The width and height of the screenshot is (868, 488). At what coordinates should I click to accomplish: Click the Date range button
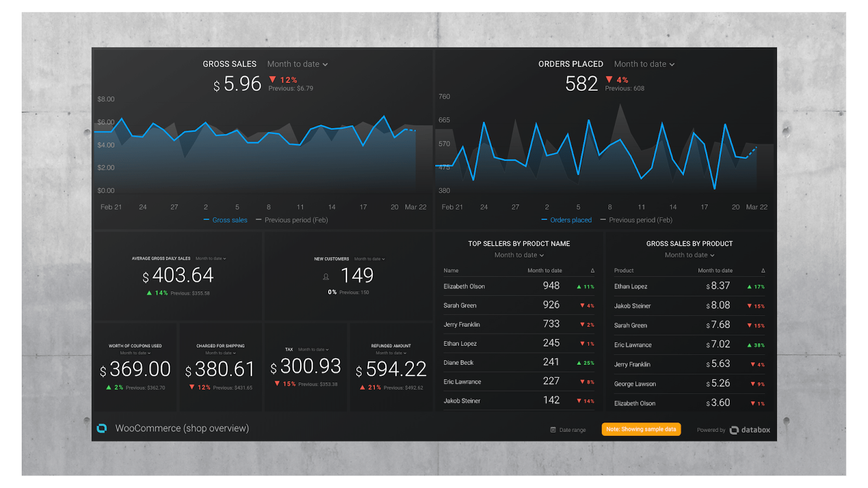point(568,430)
